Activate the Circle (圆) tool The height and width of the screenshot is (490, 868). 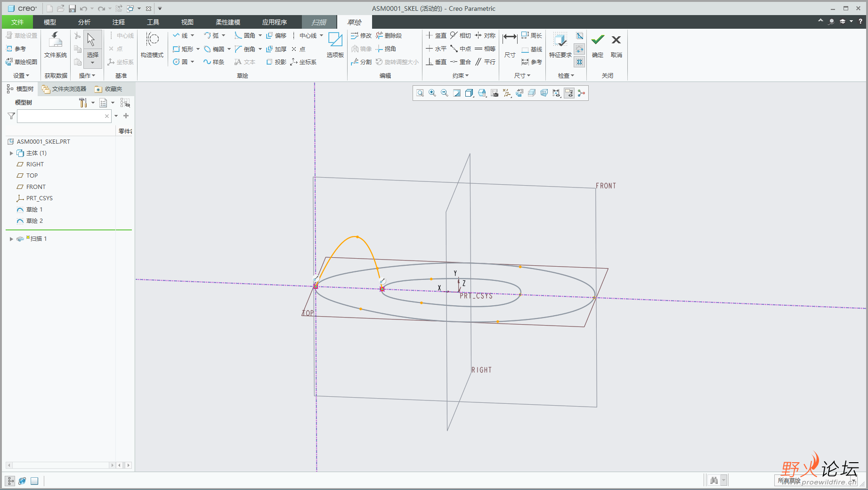(x=180, y=62)
